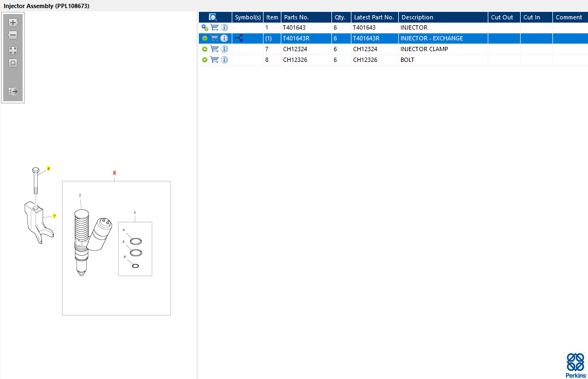Show info for CH12324 INJECTOR CLAMP

coord(224,49)
